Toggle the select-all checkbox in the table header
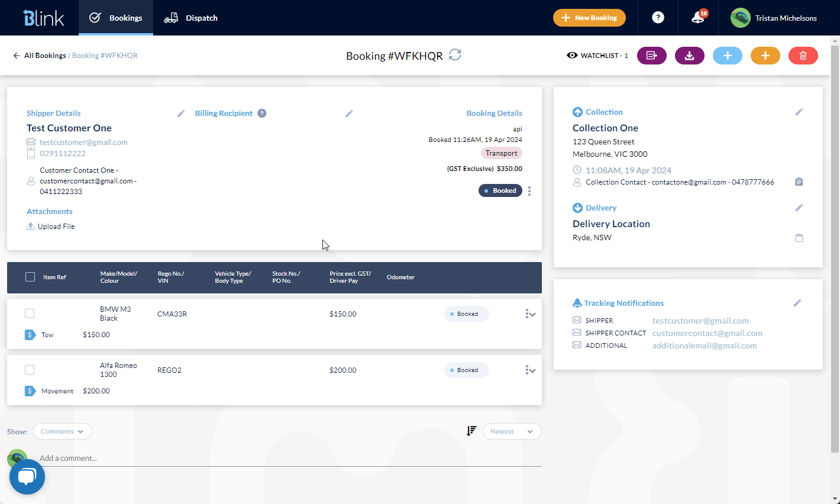 (x=30, y=276)
